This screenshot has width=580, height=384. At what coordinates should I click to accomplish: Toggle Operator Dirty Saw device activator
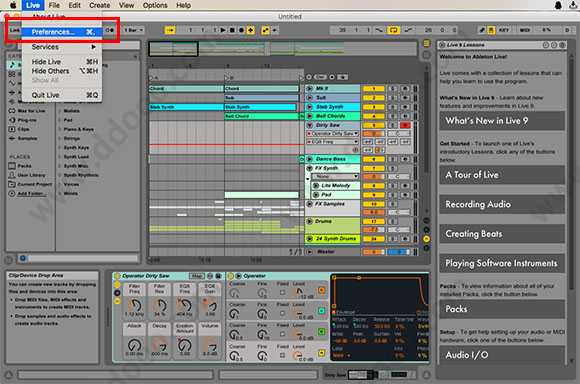(x=117, y=276)
